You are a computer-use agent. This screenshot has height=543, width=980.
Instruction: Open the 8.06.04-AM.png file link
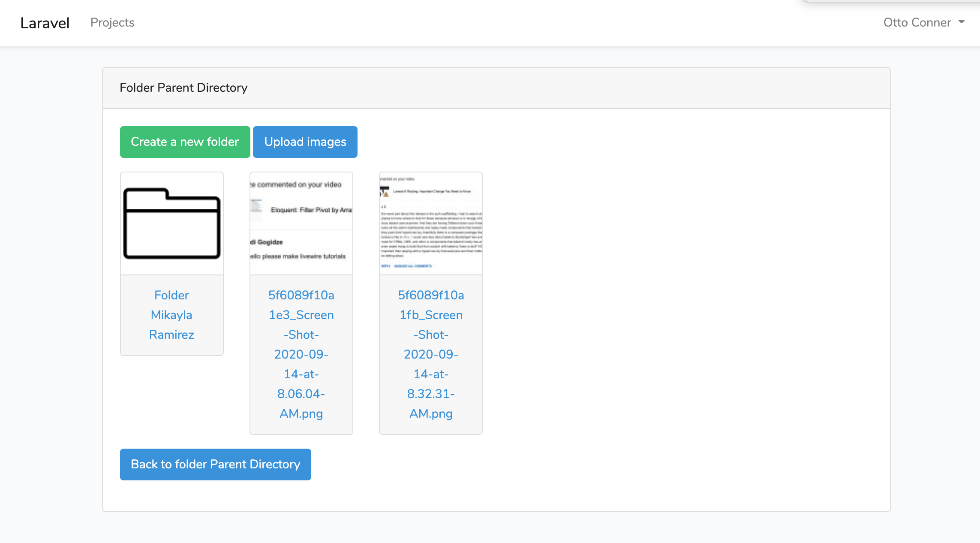point(301,354)
